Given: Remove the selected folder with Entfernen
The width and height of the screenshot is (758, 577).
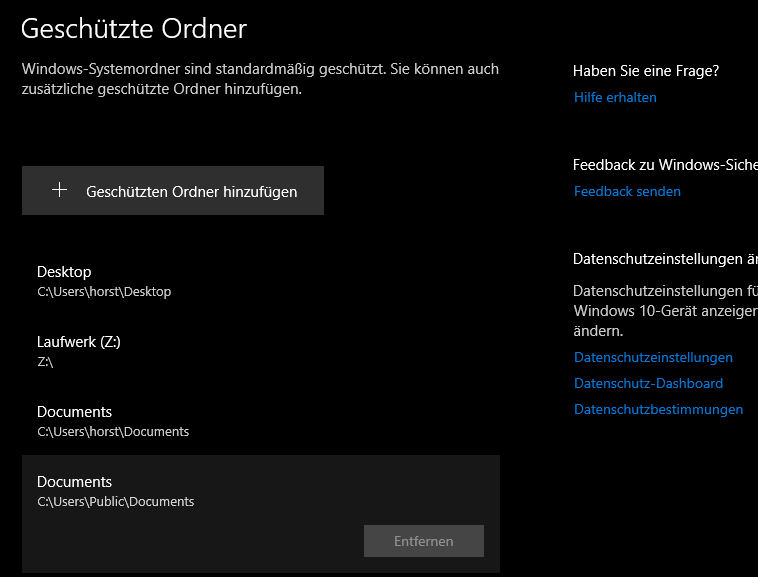Looking at the screenshot, I should [x=423, y=541].
